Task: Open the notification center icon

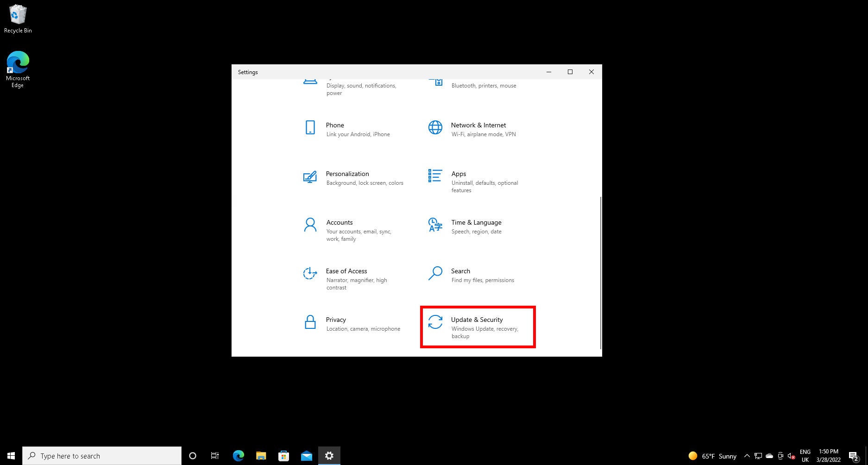Action: pos(854,456)
